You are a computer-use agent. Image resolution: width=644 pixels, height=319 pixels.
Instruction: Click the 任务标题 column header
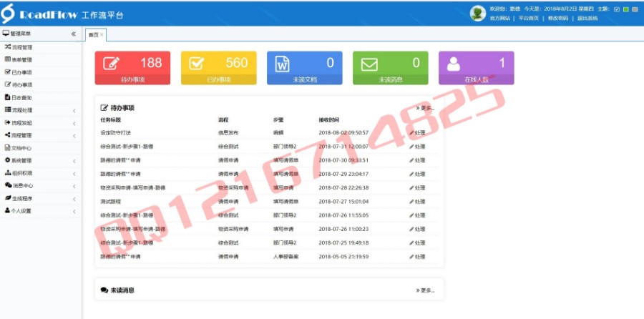coord(111,120)
